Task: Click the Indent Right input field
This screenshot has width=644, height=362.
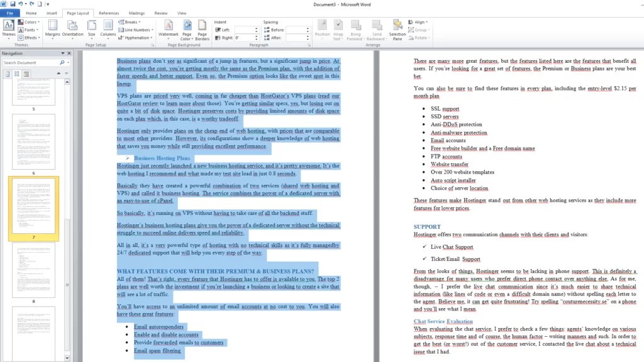Action: [x=244, y=38]
